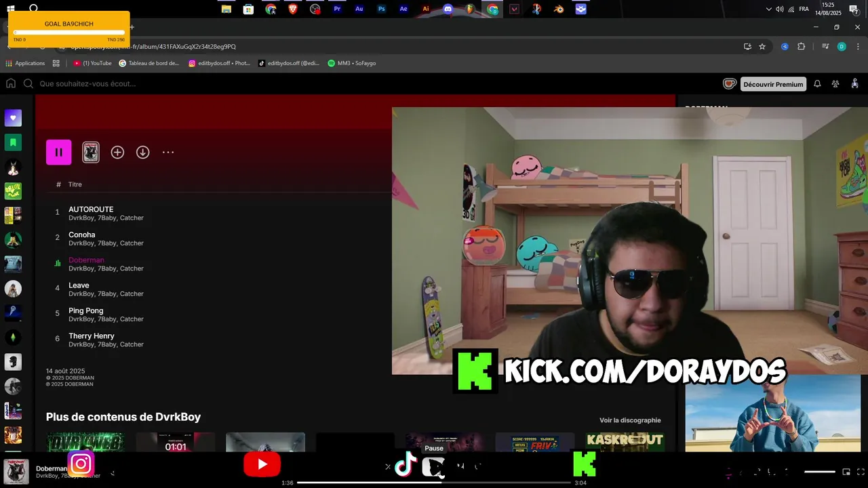868x488 pixels.
Task: Open the album thumbnail showing 01:01
Action: pyautogui.click(x=176, y=442)
